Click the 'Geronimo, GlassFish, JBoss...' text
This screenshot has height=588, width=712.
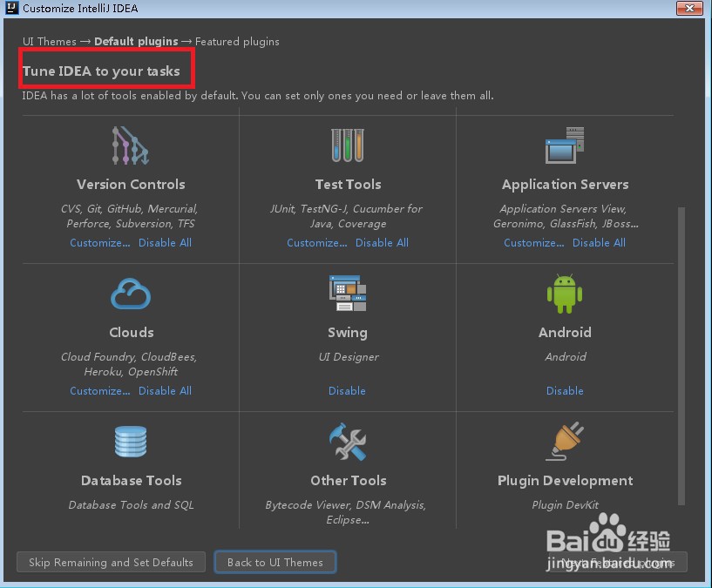(x=566, y=224)
